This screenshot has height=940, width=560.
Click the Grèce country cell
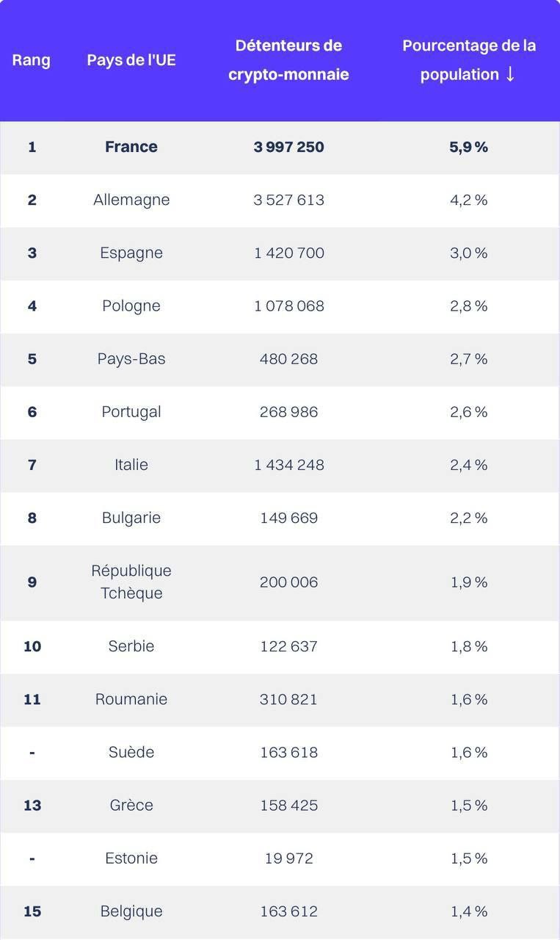(131, 805)
